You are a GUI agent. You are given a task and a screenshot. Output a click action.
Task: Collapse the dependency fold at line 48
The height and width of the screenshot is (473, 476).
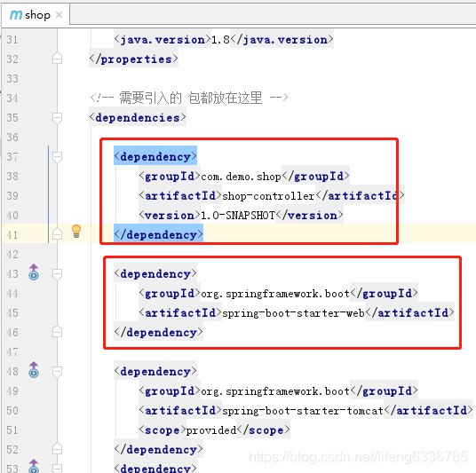(x=57, y=372)
